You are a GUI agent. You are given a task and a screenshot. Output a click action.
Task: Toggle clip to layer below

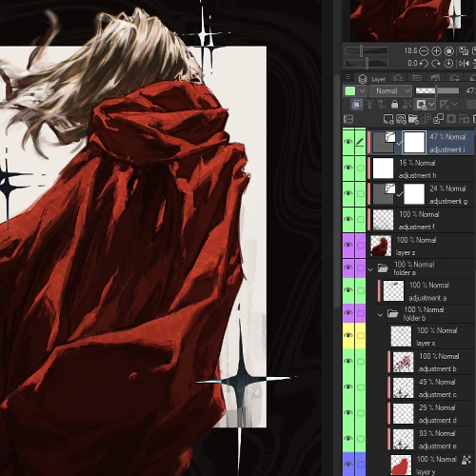click(x=357, y=104)
